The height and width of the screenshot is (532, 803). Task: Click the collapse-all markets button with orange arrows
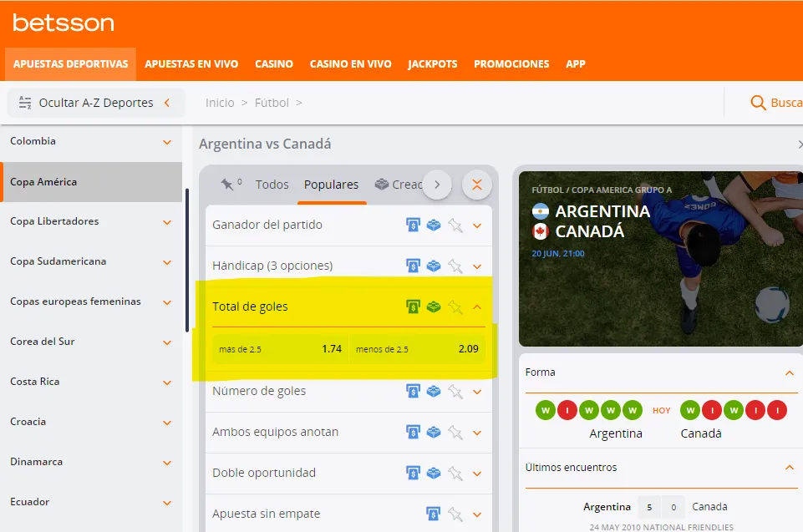pos(477,185)
